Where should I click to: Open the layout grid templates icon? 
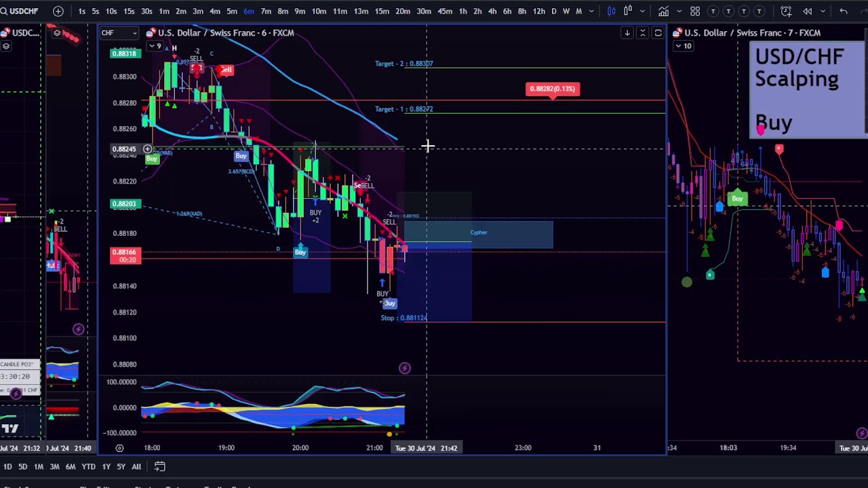click(x=695, y=11)
